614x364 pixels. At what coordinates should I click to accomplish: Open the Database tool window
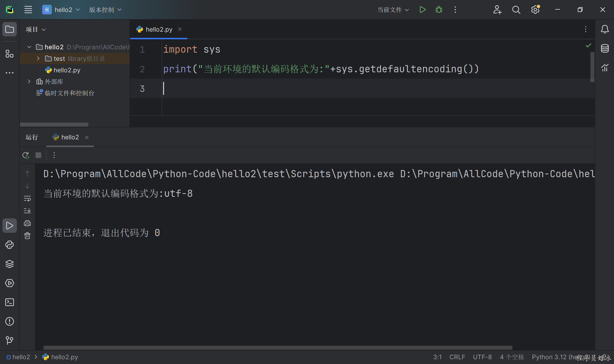click(605, 48)
